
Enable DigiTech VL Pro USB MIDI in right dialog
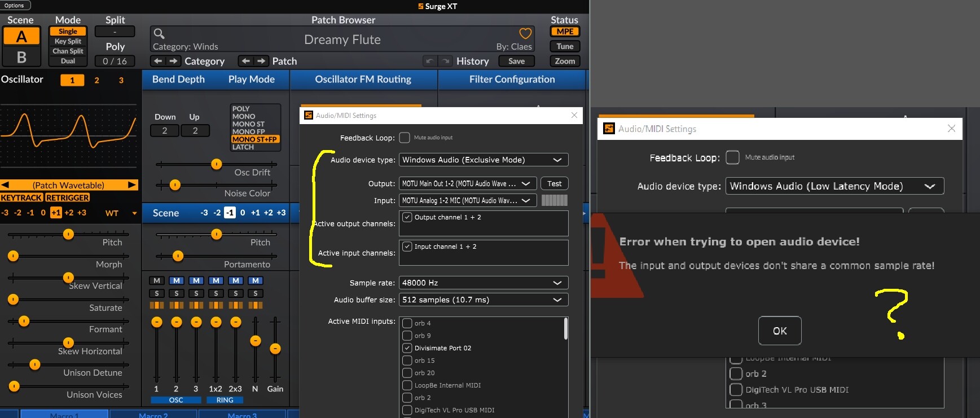736,390
